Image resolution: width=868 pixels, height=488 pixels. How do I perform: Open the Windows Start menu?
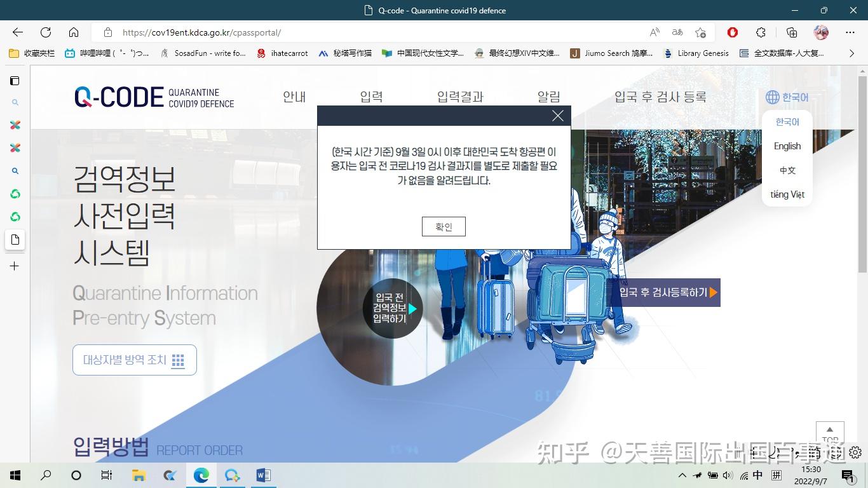click(15, 475)
